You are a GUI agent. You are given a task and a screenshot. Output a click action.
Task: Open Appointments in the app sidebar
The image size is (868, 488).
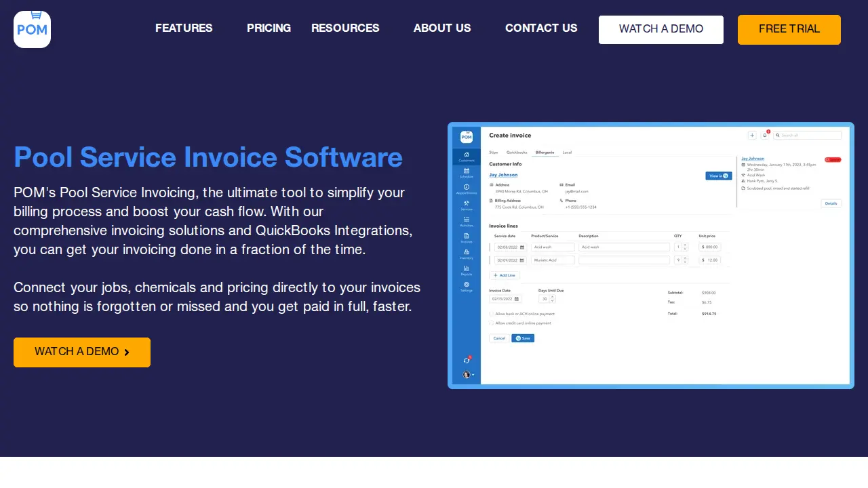[467, 189]
